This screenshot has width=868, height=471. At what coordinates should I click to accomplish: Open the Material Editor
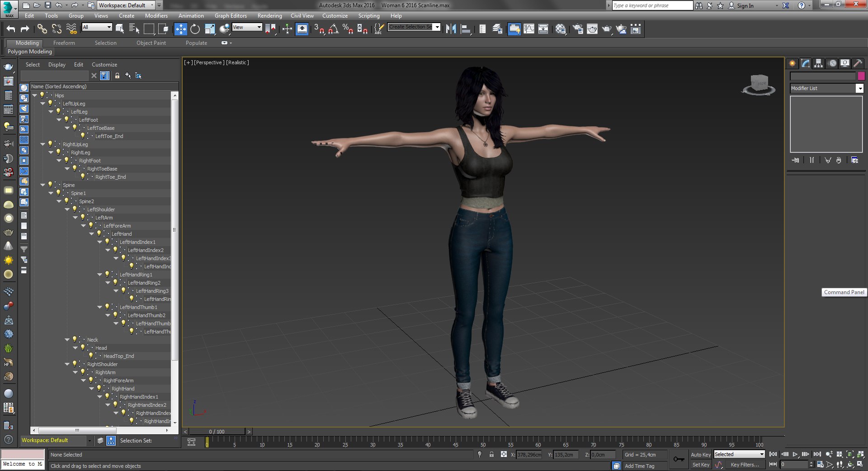561,29
